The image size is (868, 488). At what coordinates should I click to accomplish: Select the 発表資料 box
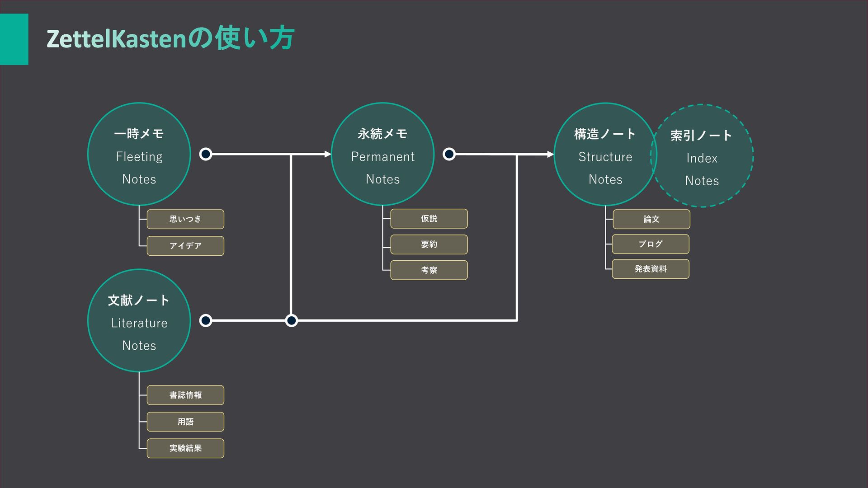coord(651,269)
